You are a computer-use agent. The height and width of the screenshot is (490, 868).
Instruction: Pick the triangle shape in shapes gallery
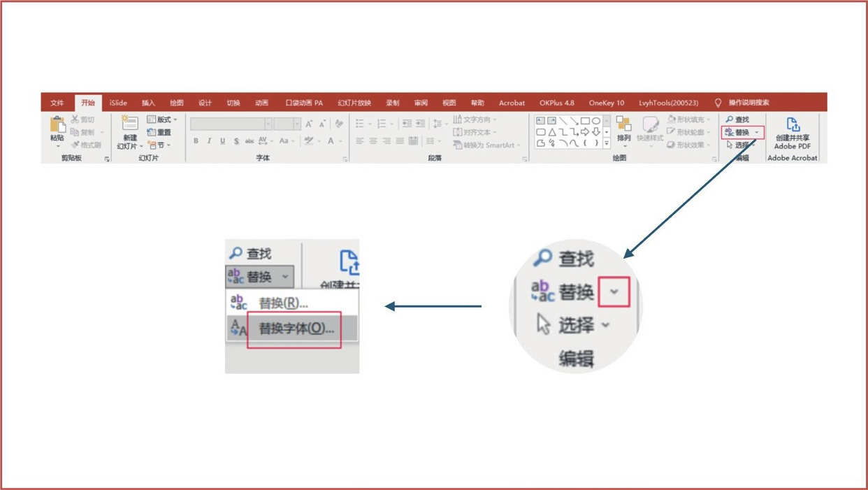pos(551,132)
